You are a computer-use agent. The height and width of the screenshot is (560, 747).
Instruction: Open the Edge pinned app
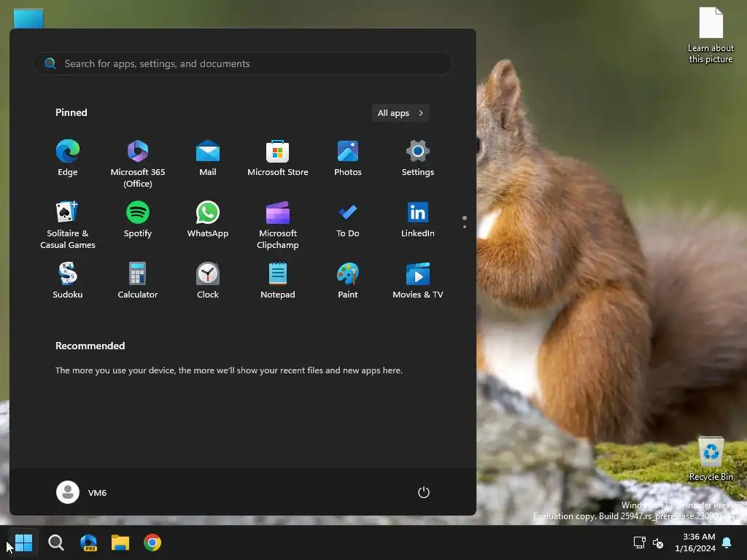pos(68,158)
